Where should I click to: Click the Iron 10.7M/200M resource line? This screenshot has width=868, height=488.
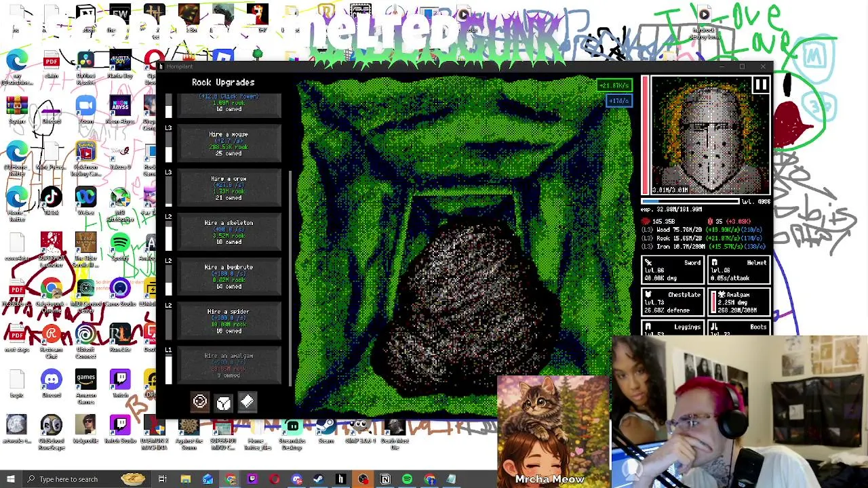point(705,246)
